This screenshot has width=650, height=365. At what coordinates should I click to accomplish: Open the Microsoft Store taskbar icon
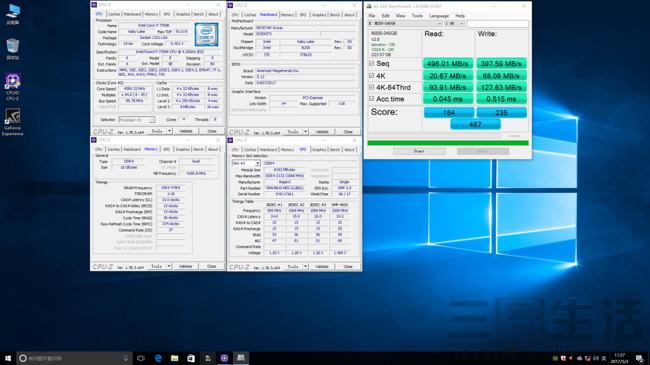tap(191, 358)
